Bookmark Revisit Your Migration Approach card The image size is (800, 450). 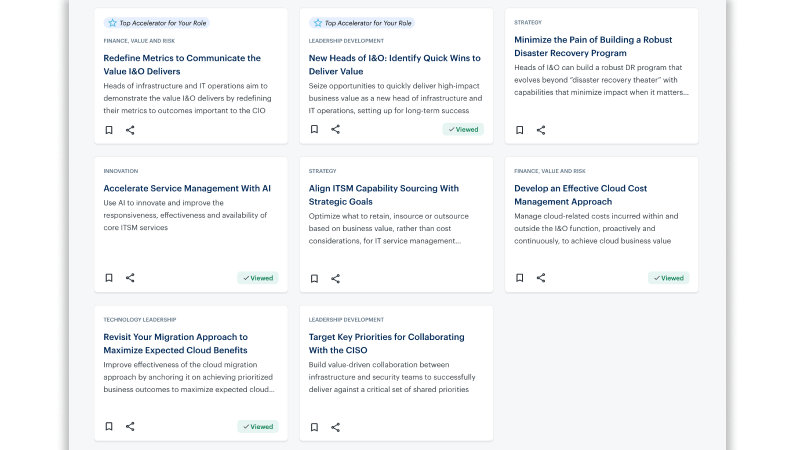point(109,426)
